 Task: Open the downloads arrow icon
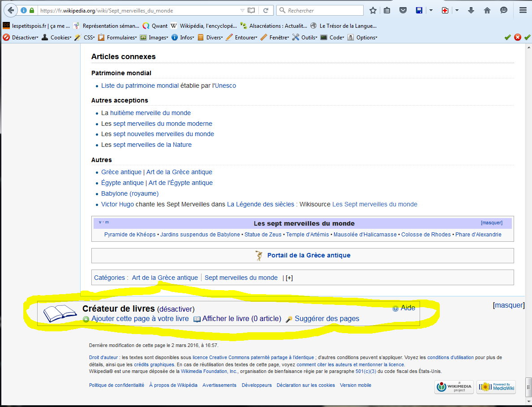[x=471, y=10]
